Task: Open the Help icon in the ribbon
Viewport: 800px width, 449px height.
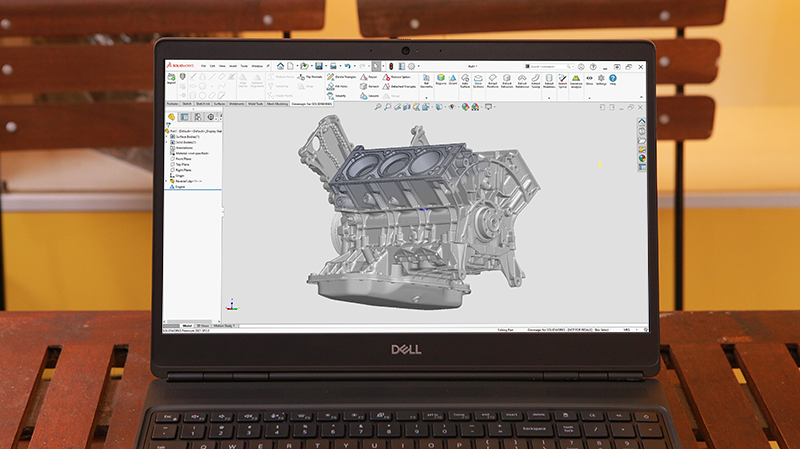Action: 613,80
